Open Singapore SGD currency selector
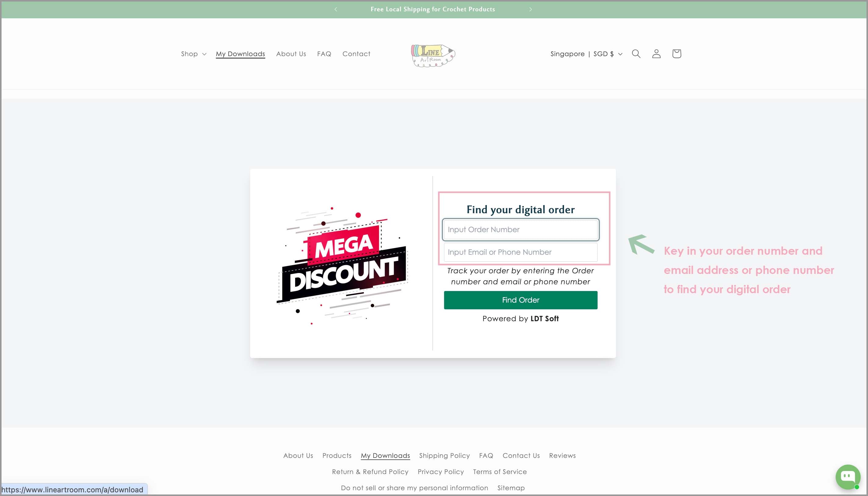This screenshot has height=496, width=868. pos(586,54)
